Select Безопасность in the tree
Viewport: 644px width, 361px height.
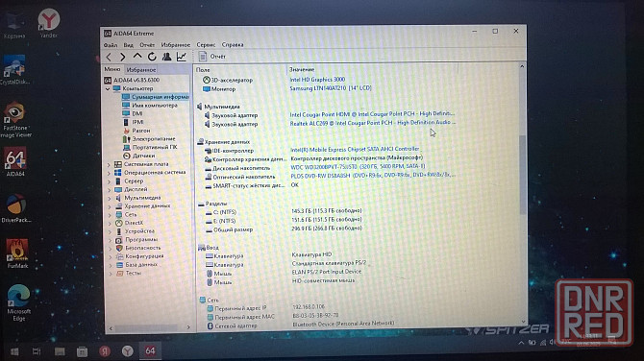coord(138,248)
